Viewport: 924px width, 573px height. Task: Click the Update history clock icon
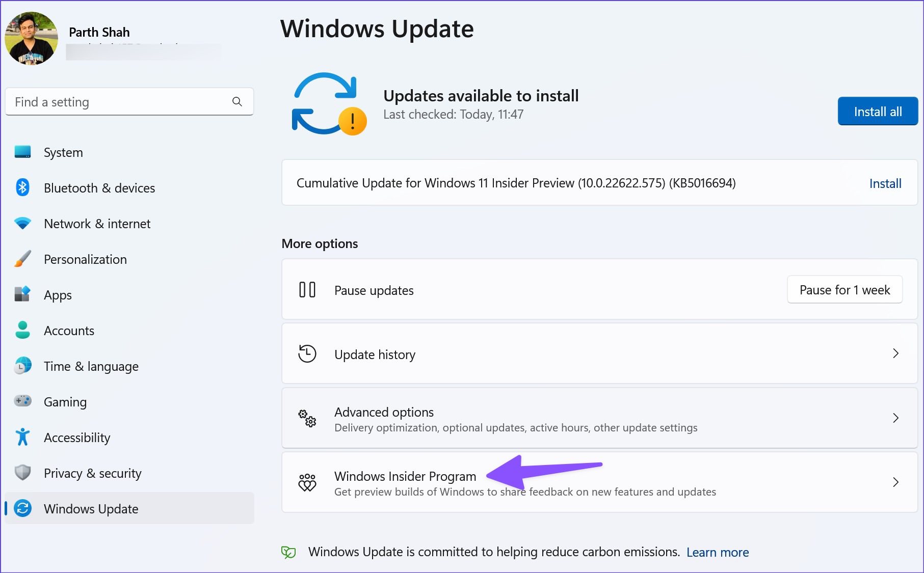pyautogui.click(x=307, y=353)
